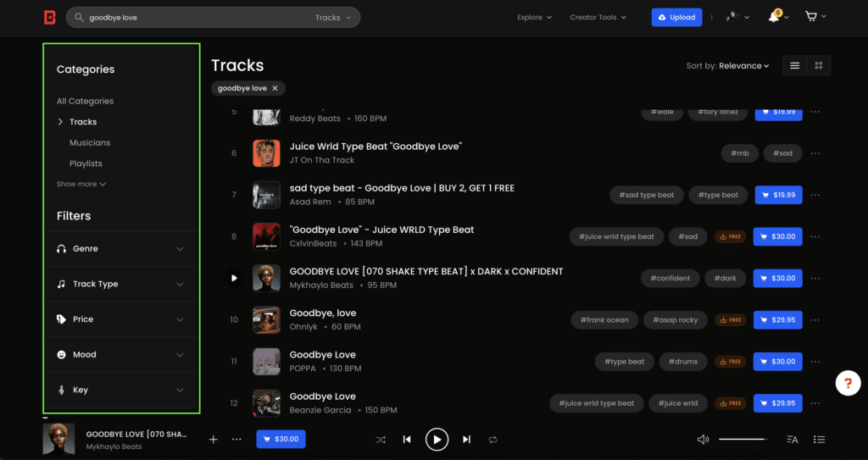Skip to next track

[467, 440]
